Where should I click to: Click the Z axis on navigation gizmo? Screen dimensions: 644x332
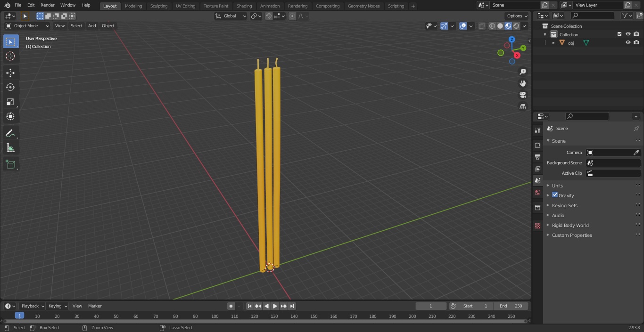[512, 40]
